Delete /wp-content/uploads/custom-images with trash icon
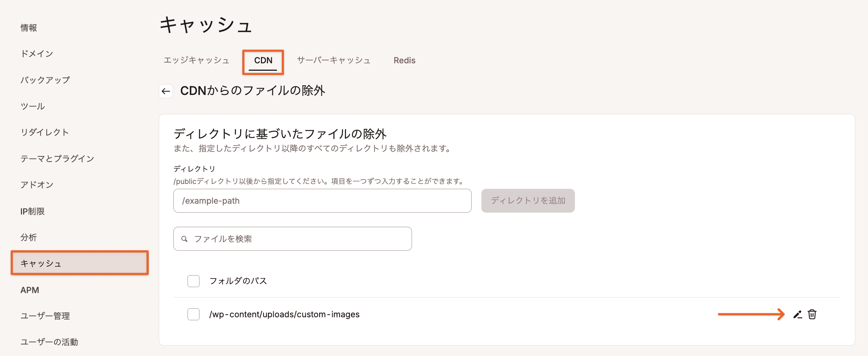868x356 pixels. 812,315
